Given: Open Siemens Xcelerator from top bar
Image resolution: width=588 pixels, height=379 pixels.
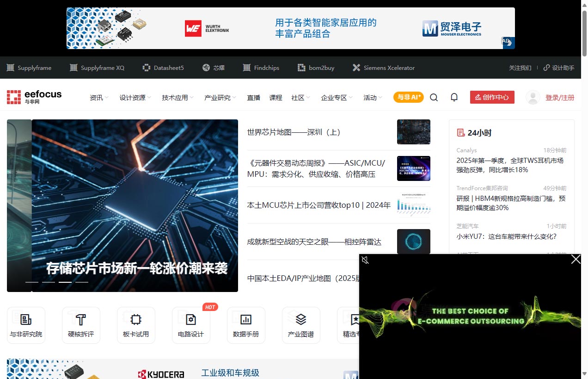Looking at the screenshot, I should (x=383, y=68).
